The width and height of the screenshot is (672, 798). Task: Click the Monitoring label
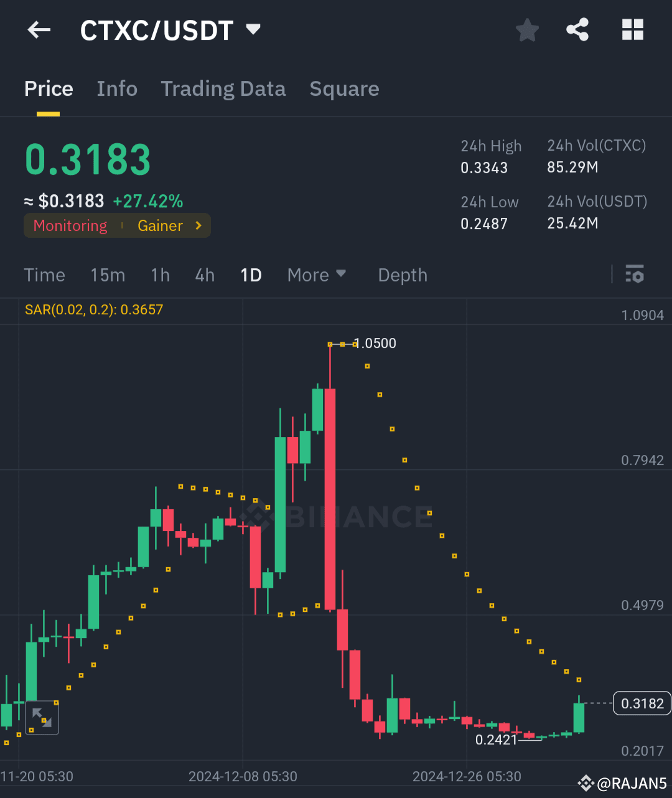(70, 225)
